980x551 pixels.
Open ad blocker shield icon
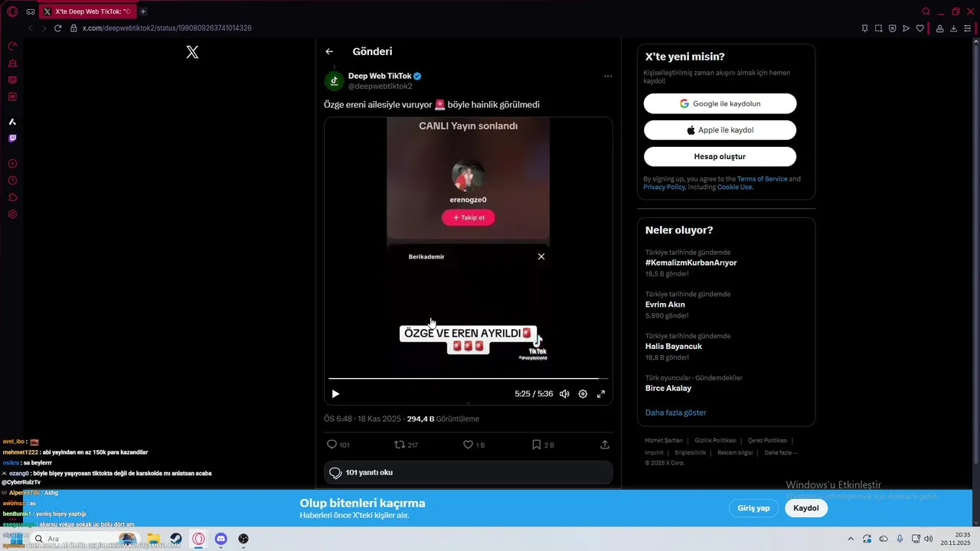pos(892,28)
